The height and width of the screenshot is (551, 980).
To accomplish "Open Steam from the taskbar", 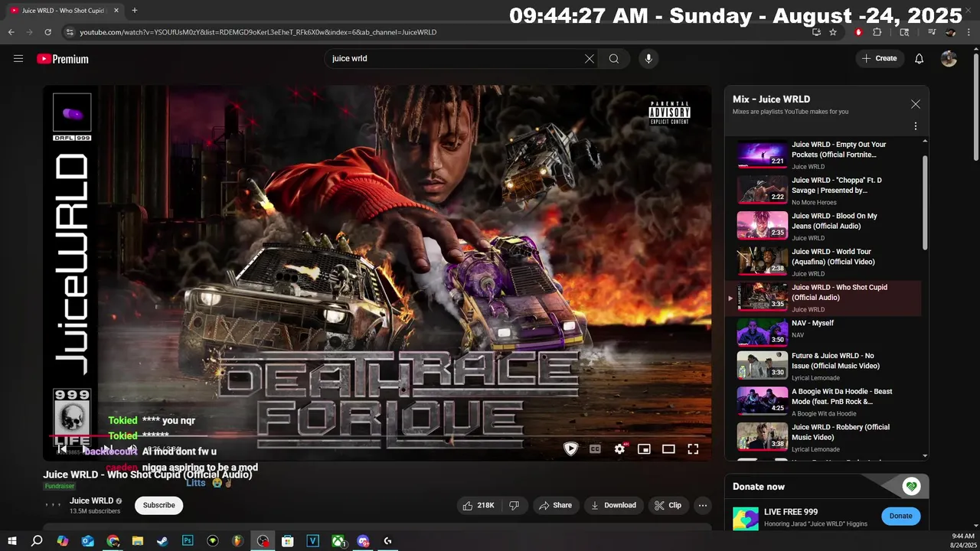I will coord(162,541).
